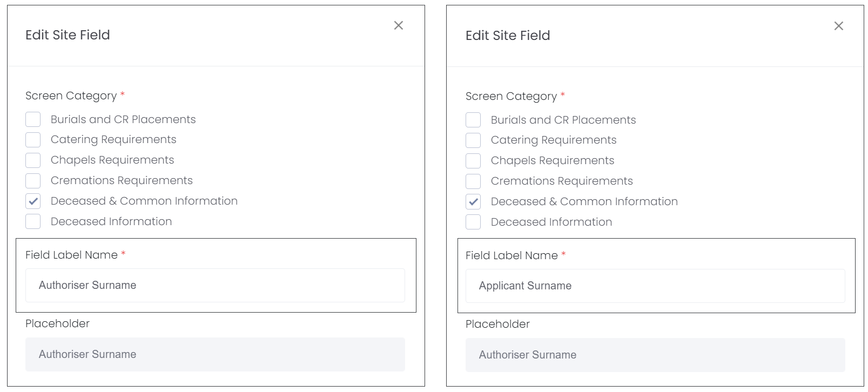Uncheck Deceased & Common Information in right dialog
Screen dimensions: 868x392
pos(473,202)
